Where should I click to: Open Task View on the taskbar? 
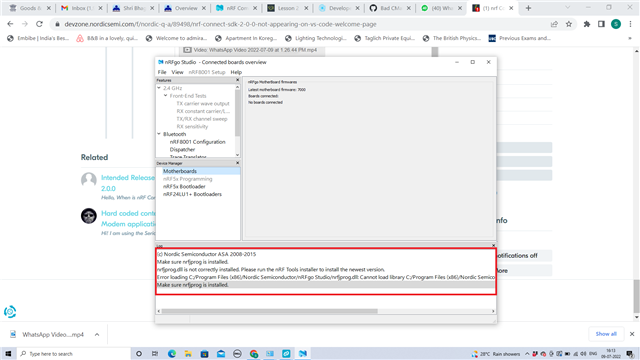pyautogui.click(x=155, y=353)
